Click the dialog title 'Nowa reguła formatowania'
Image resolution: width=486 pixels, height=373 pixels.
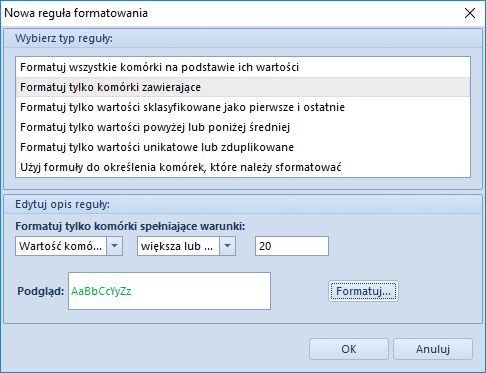pyautogui.click(x=76, y=13)
